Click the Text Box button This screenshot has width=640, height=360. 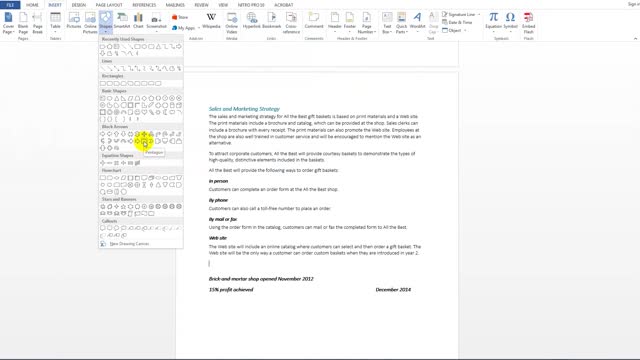click(x=387, y=23)
